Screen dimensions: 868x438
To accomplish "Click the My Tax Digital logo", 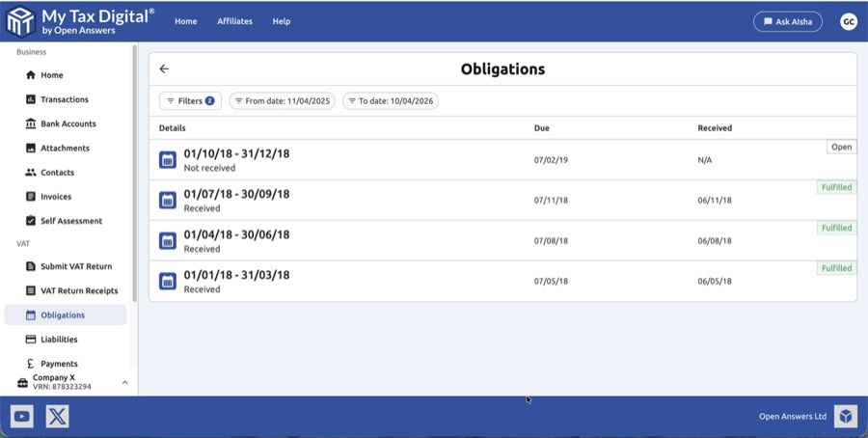I will click(80, 21).
